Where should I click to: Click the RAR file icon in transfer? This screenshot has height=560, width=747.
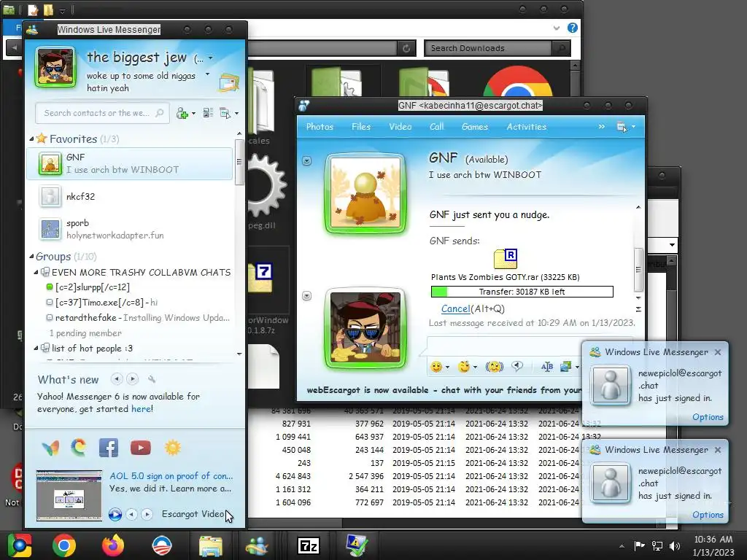506,259
